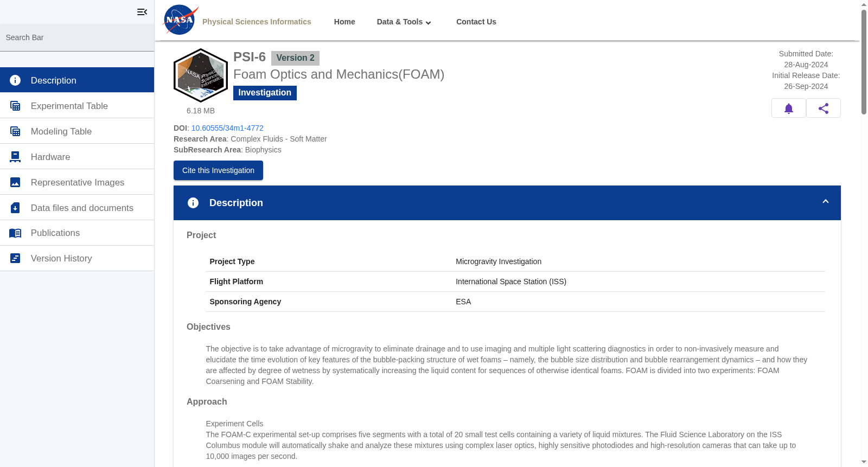Click the PSI-6 hexagonal investigation badge
Screen dimensions: 868x467
[x=201, y=75]
